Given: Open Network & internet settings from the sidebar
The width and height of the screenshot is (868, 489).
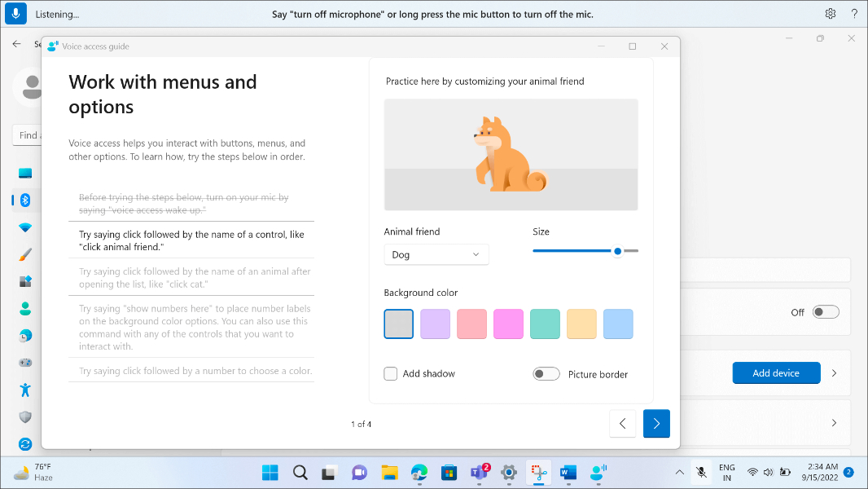Looking at the screenshot, I should coord(24,227).
